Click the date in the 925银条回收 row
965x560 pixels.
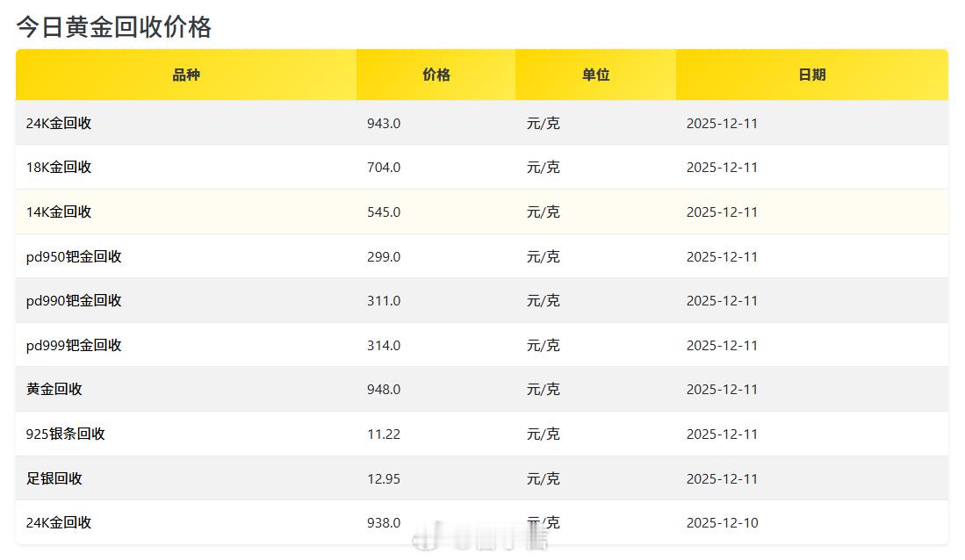[722, 434]
